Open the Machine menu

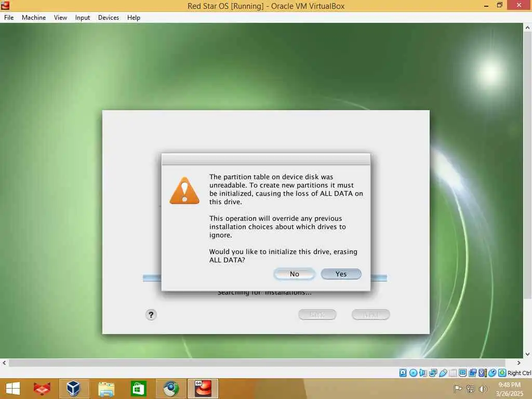(34, 18)
